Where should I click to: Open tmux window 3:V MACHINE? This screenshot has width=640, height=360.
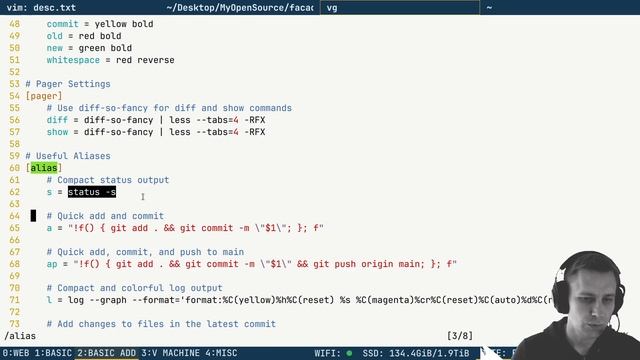pos(171,353)
